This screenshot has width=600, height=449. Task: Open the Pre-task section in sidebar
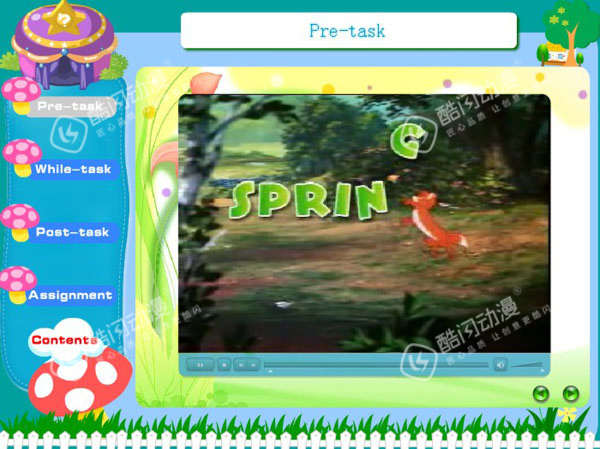[71, 106]
